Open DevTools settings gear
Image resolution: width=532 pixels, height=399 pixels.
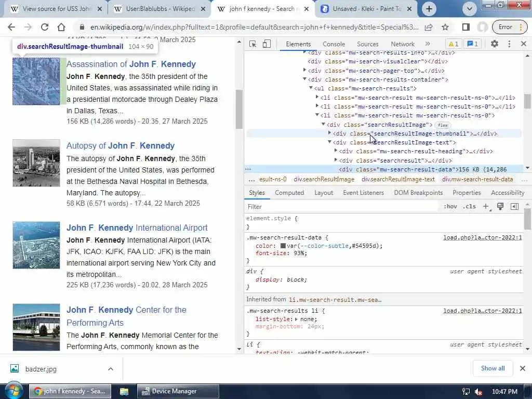495,44
